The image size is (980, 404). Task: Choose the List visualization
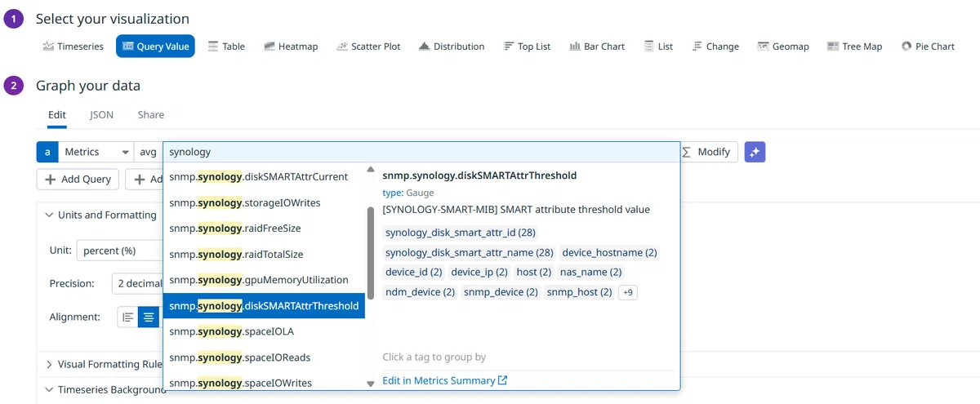pyautogui.click(x=658, y=47)
